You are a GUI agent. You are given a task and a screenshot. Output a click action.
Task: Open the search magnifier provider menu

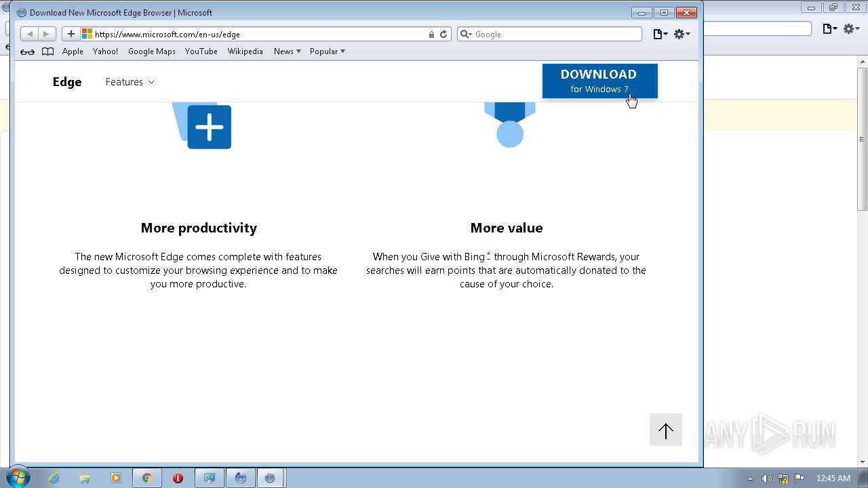click(466, 34)
